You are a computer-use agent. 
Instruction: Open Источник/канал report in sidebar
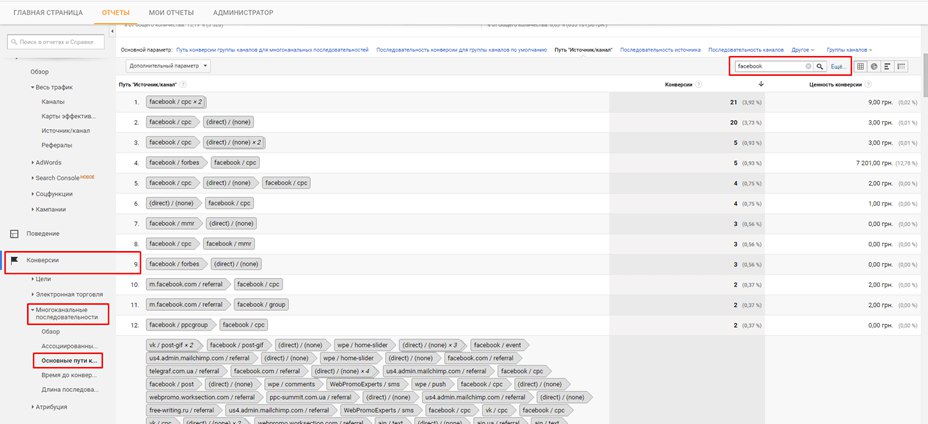[x=66, y=130]
